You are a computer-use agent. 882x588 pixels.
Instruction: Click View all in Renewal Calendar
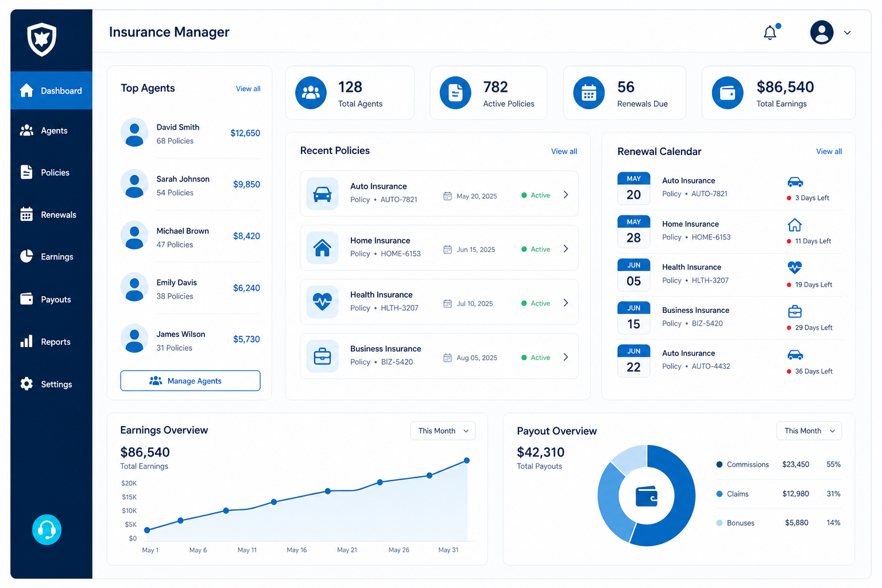click(829, 152)
